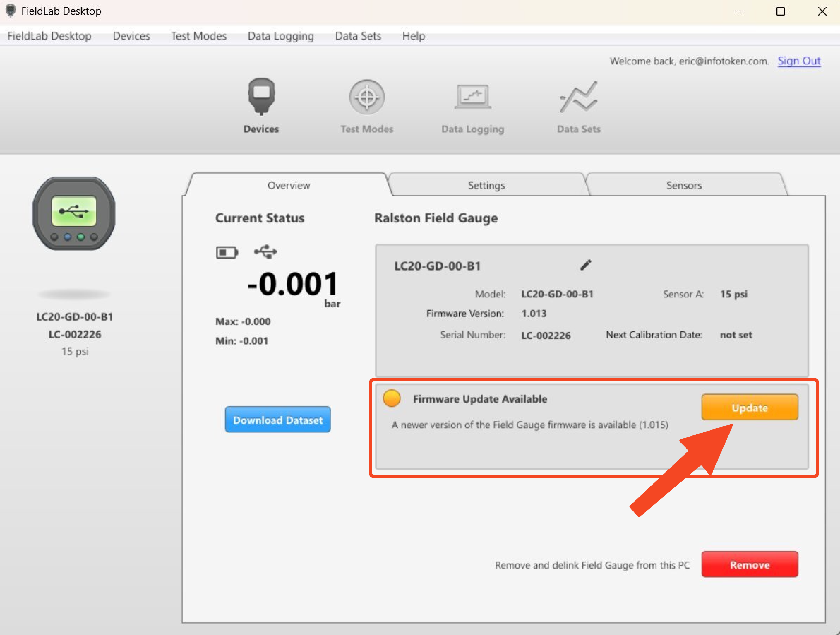
Task: Click 'Remove and delink Field Gauge' description
Action: (592, 565)
